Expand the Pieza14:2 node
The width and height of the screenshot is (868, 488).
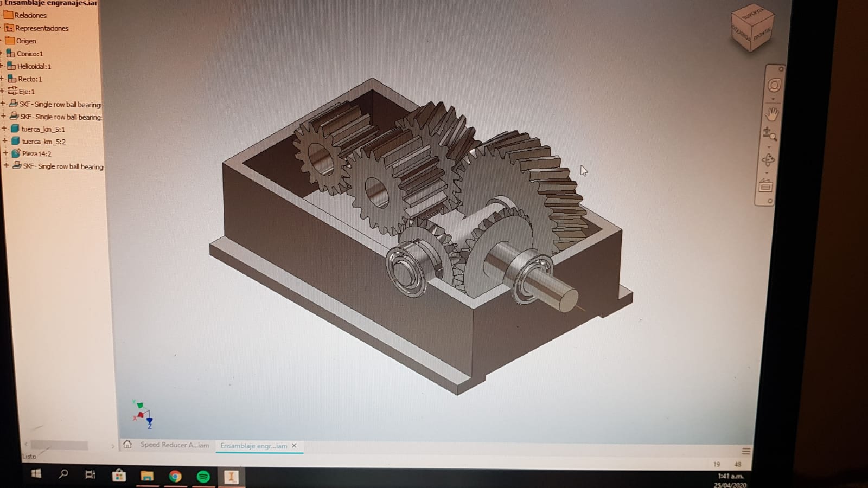[5, 153]
